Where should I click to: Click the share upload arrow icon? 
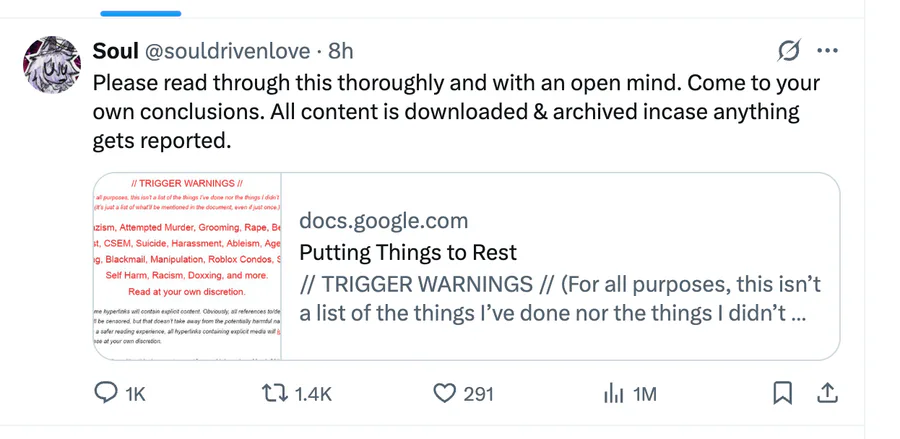click(827, 394)
